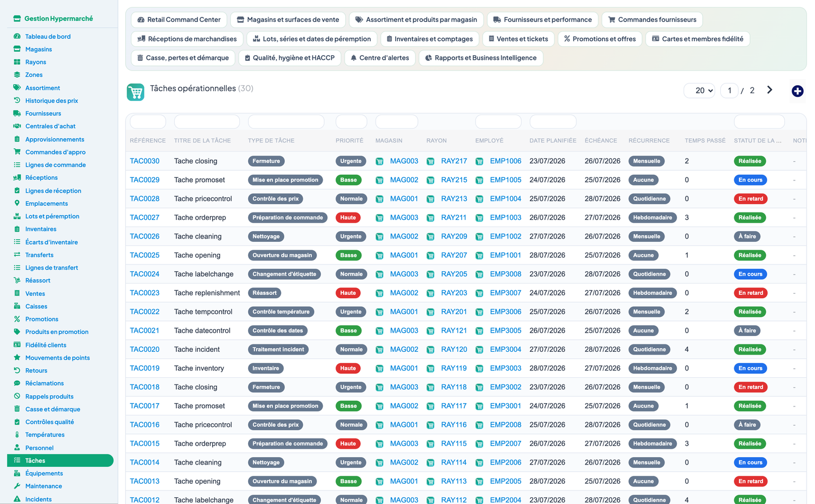Click the Températures thermometer icon in sidebar
Screen dimensions: 815x504
click(17, 435)
